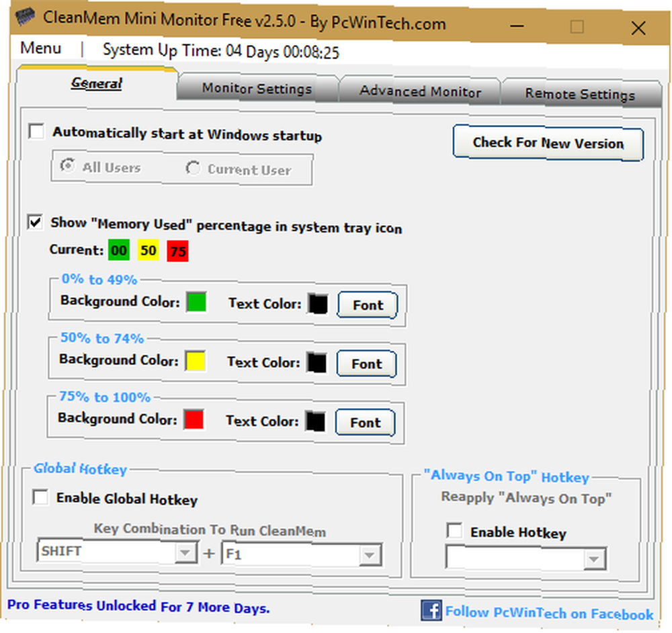Screen dimensions: 672x633
Task: Tick the Always On Top Enable Hotkey checkbox
Action: 454,531
